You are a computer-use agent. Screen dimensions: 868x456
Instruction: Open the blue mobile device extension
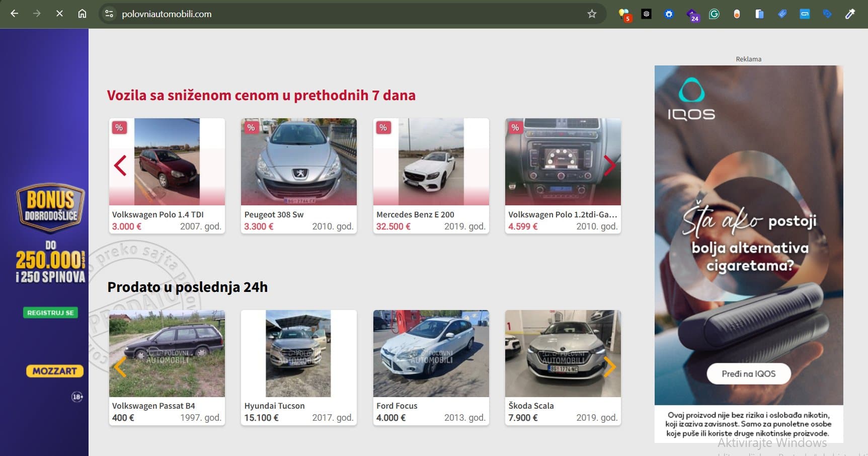click(x=759, y=14)
